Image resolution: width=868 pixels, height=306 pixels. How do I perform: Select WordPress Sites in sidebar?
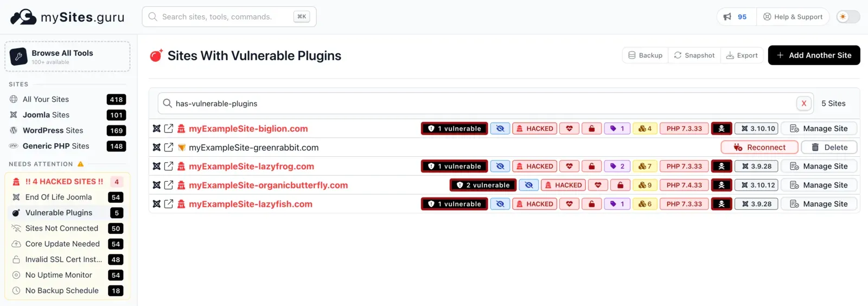(67, 131)
